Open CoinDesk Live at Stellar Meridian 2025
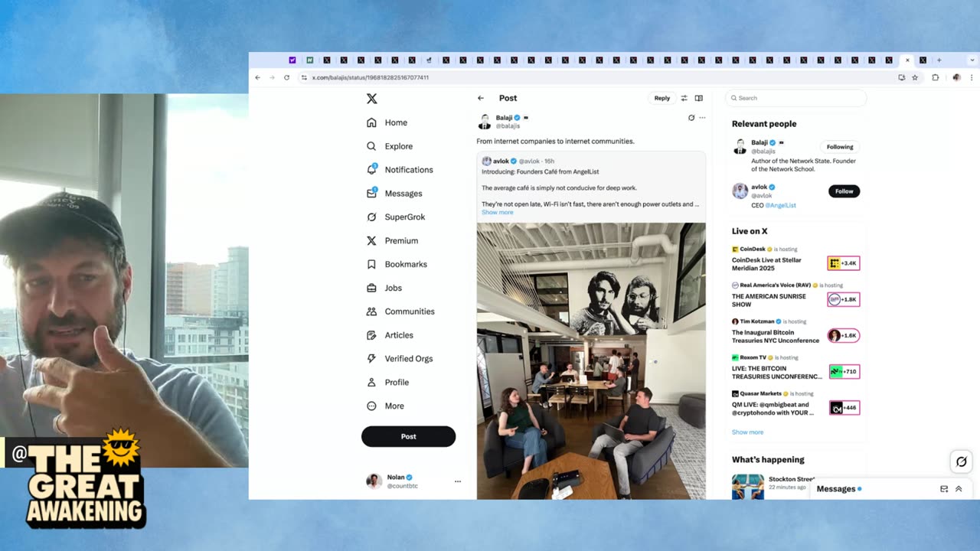The width and height of the screenshot is (980, 551). 767,264
